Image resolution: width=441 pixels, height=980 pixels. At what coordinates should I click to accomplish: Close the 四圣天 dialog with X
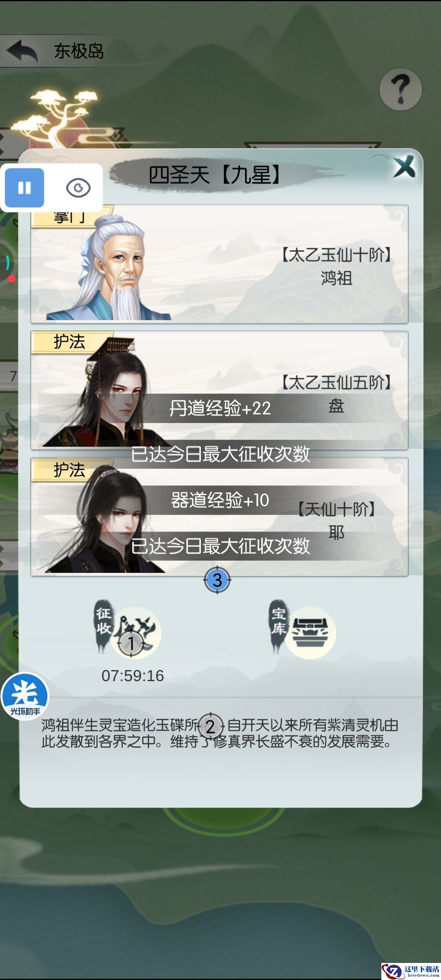(404, 167)
